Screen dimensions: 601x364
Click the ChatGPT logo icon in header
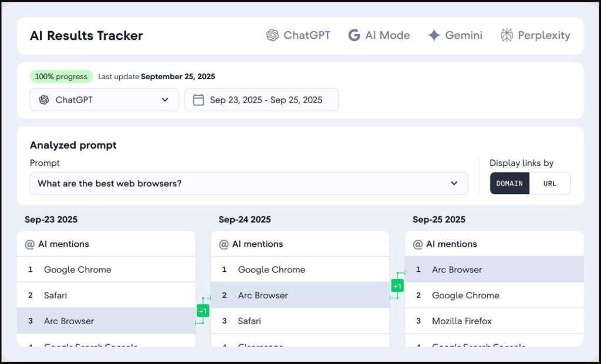click(272, 35)
